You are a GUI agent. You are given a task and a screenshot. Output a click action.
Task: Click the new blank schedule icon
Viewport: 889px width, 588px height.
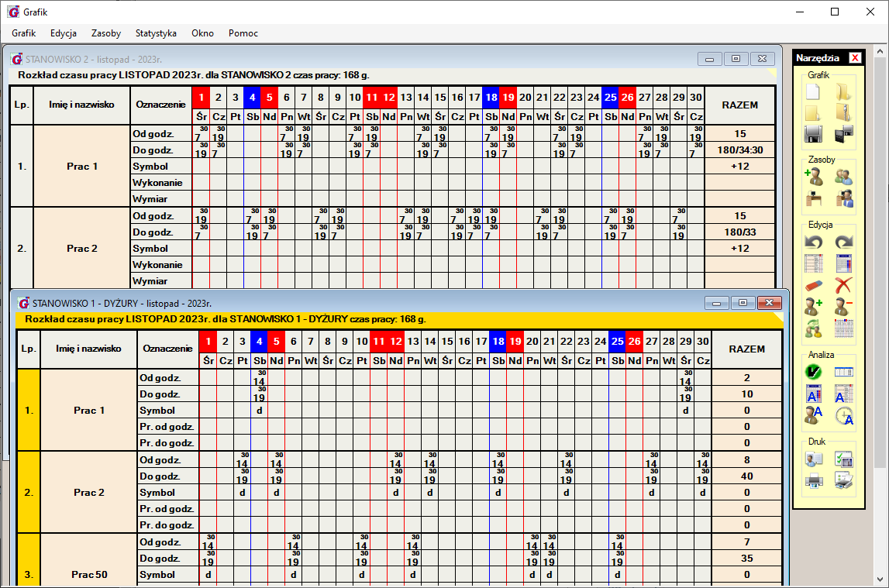813,92
